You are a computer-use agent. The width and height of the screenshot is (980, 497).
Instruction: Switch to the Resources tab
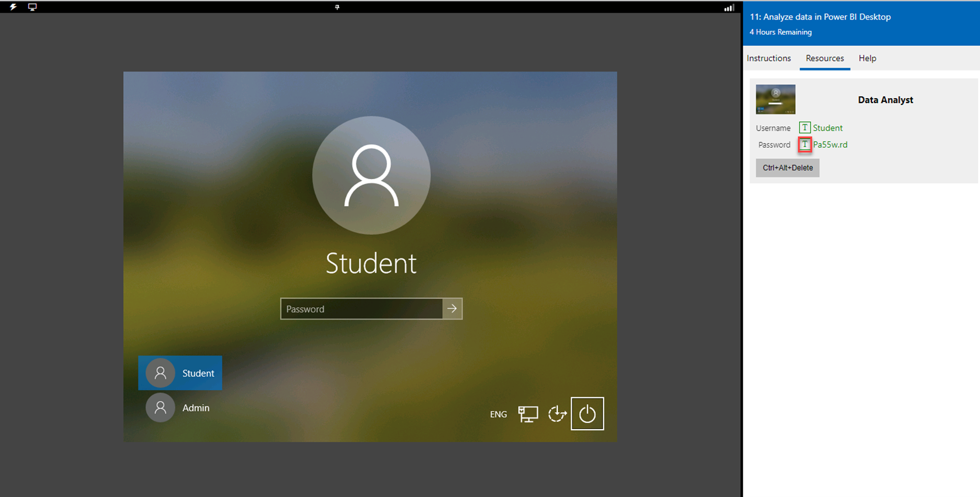[825, 58]
